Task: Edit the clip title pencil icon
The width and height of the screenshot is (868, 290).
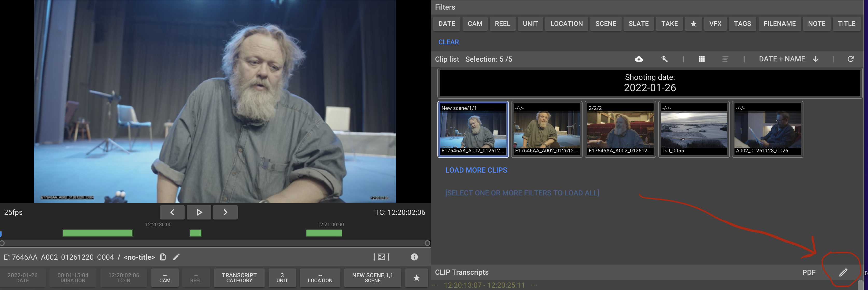Action: [176, 257]
